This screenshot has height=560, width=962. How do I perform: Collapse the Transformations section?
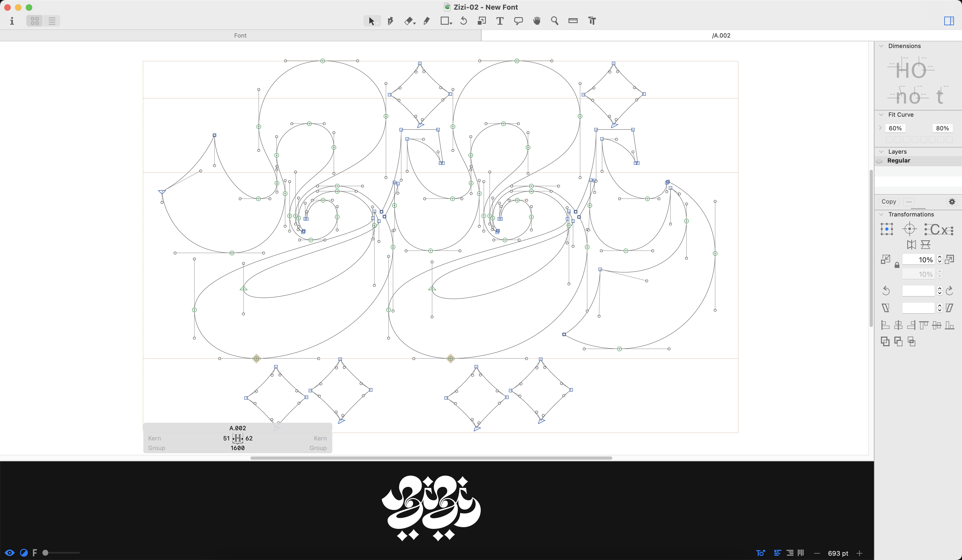click(x=881, y=214)
